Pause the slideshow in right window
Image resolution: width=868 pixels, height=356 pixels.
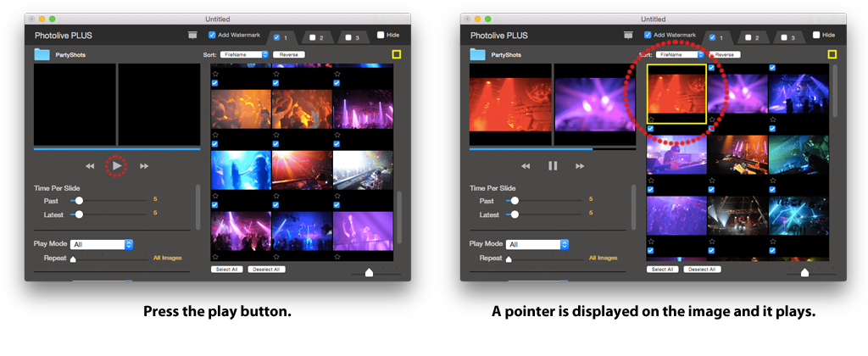553,165
